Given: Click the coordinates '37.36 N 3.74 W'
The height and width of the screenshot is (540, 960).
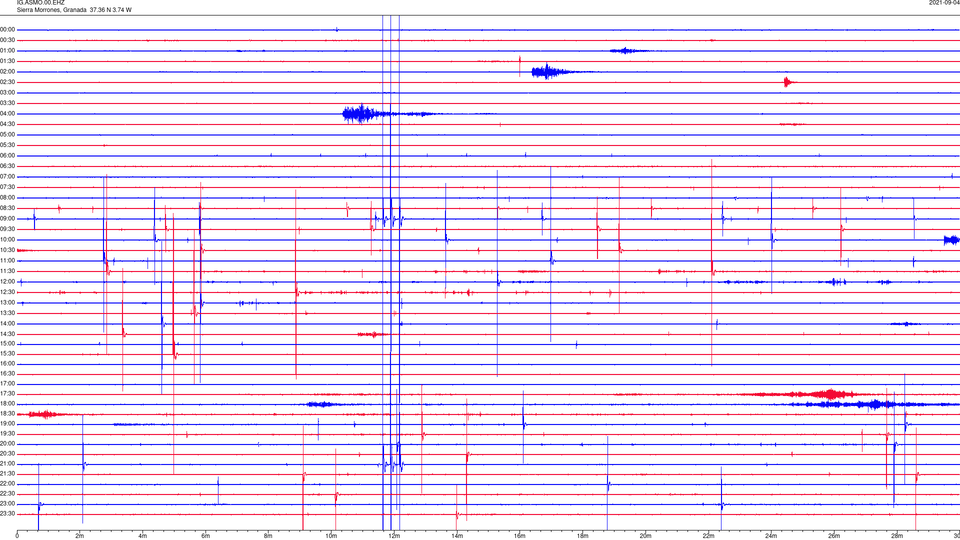Looking at the screenshot, I should (111, 10).
